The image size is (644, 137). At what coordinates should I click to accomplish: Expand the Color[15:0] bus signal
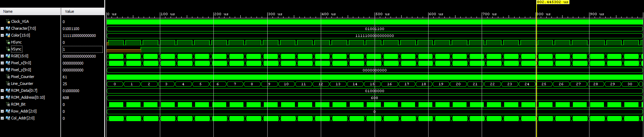(2, 35)
